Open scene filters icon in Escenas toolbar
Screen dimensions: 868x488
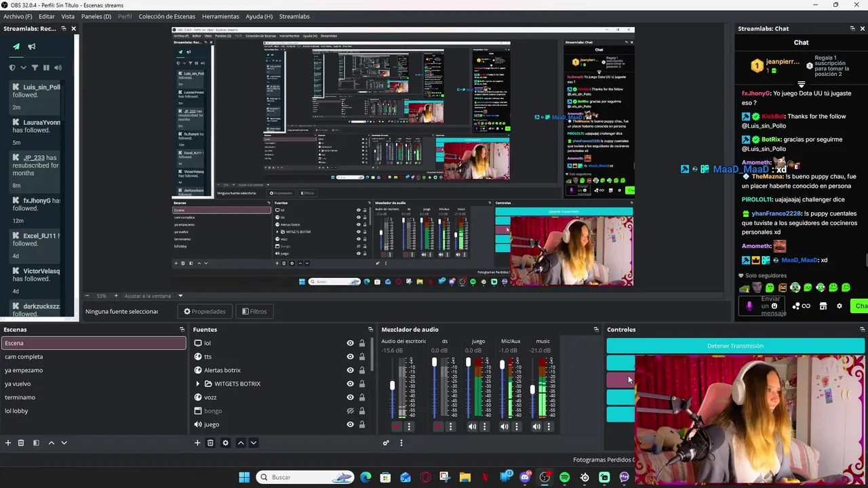tap(36, 443)
